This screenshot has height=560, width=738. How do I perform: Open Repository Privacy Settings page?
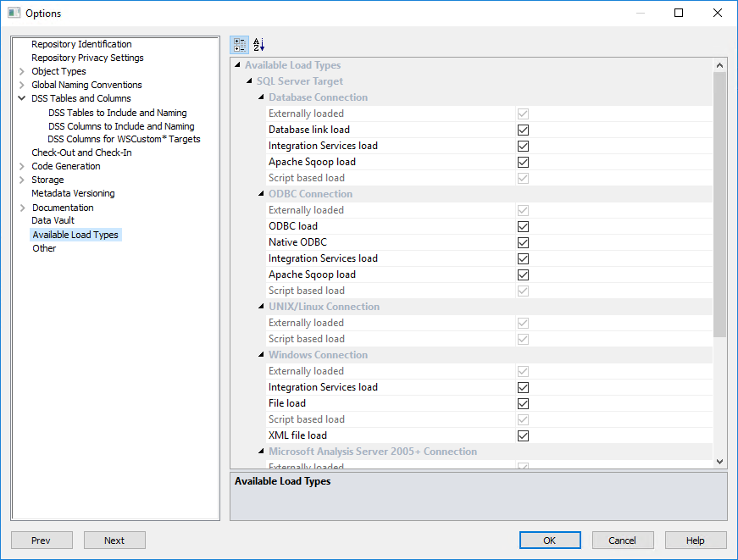[x=87, y=58]
